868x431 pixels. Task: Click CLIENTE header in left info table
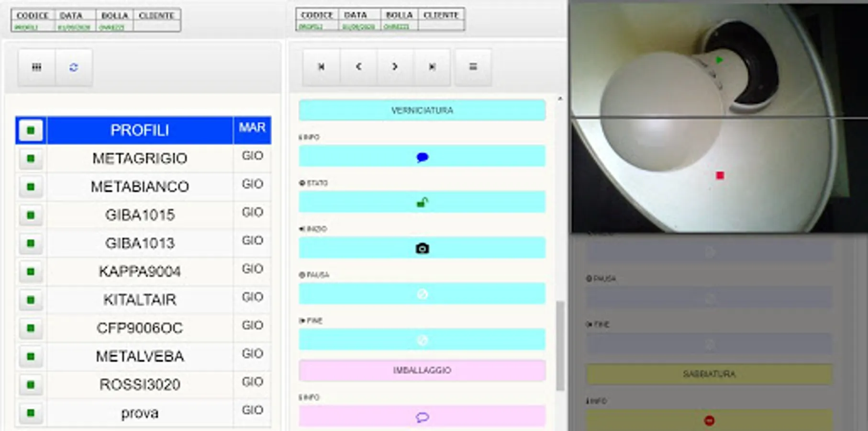[x=156, y=15]
